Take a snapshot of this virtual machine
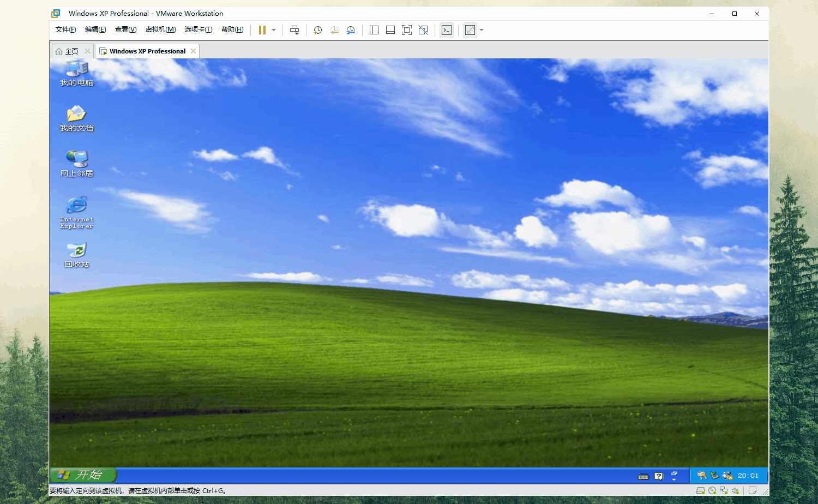The width and height of the screenshot is (818, 504). click(x=318, y=30)
